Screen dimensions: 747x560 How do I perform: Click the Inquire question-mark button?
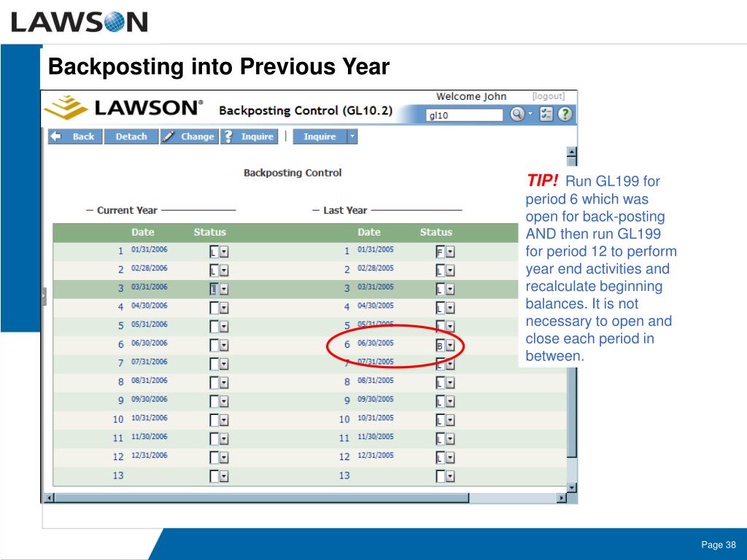click(x=249, y=136)
